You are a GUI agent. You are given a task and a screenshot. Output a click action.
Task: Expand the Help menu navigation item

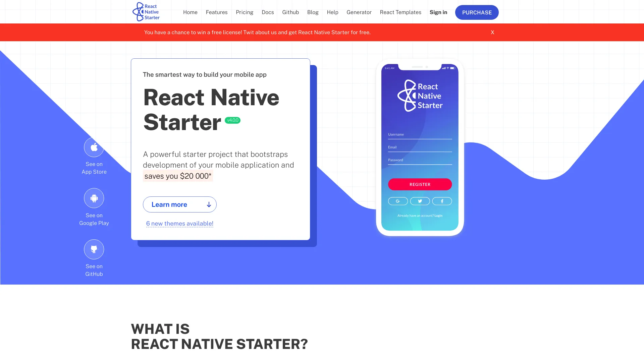tap(333, 12)
